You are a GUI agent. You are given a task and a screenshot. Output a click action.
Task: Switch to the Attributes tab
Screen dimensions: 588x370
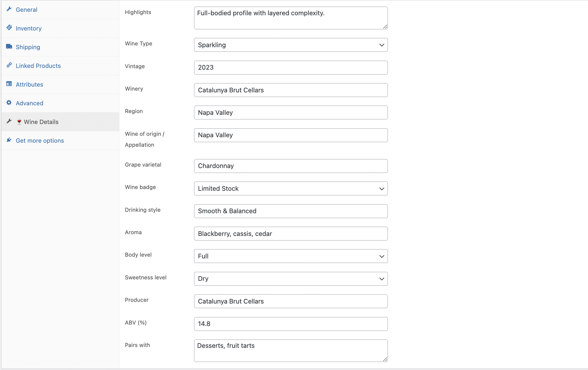(29, 84)
